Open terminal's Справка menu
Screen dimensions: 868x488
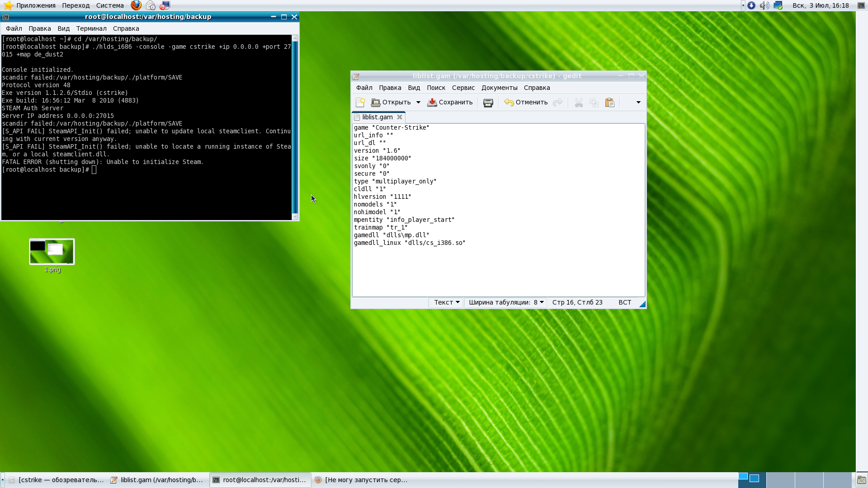point(126,28)
